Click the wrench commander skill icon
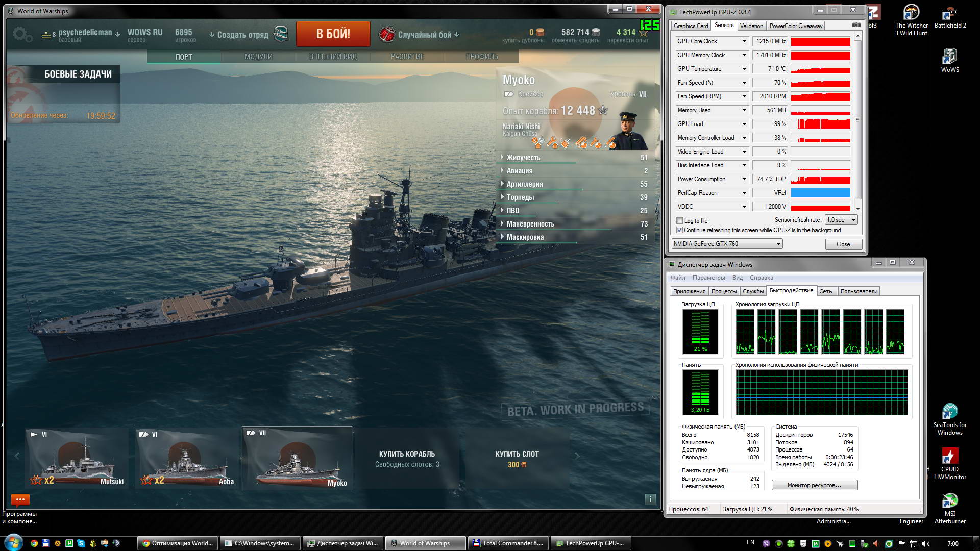 pyautogui.click(x=552, y=142)
